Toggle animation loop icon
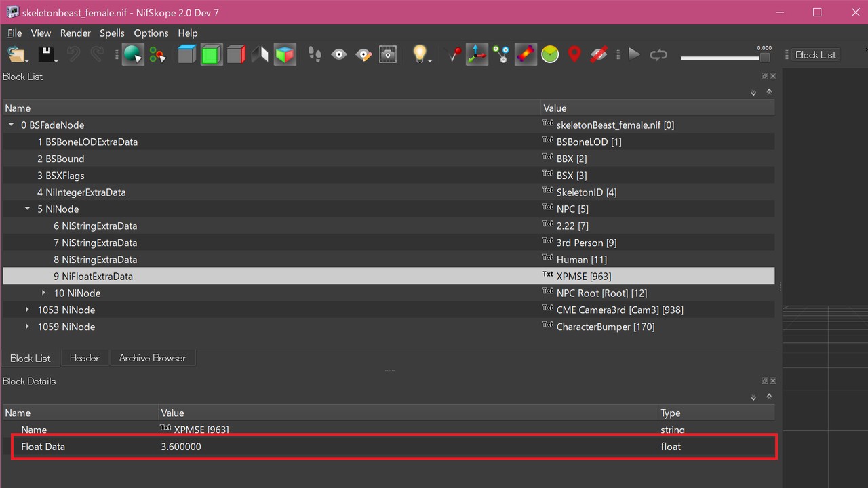 pyautogui.click(x=658, y=55)
